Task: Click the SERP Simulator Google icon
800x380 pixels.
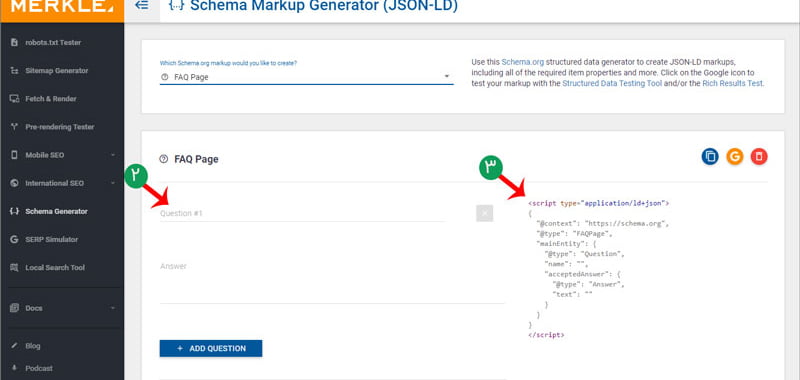Action: tap(14, 239)
